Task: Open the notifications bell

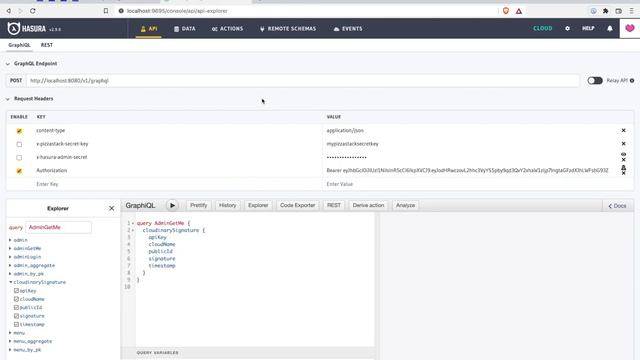Action: (610, 29)
